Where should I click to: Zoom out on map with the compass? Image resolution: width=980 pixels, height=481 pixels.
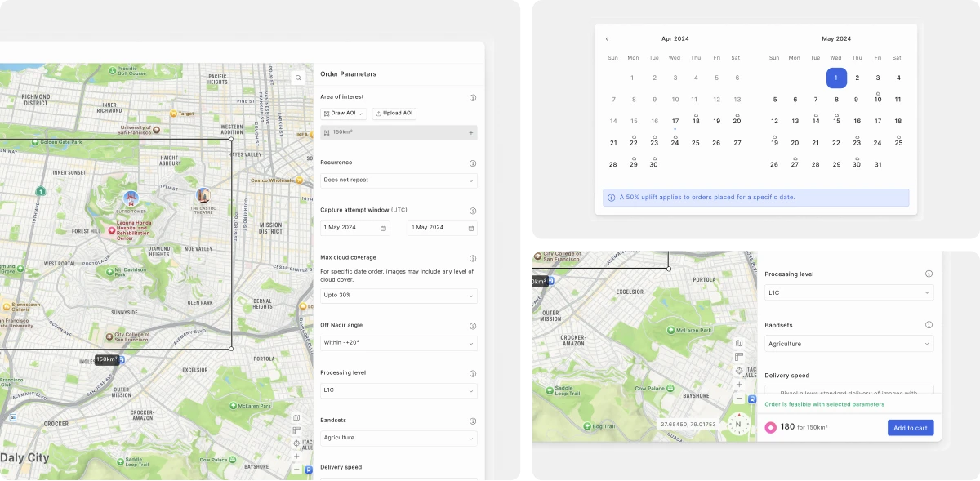click(x=739, y=399)
